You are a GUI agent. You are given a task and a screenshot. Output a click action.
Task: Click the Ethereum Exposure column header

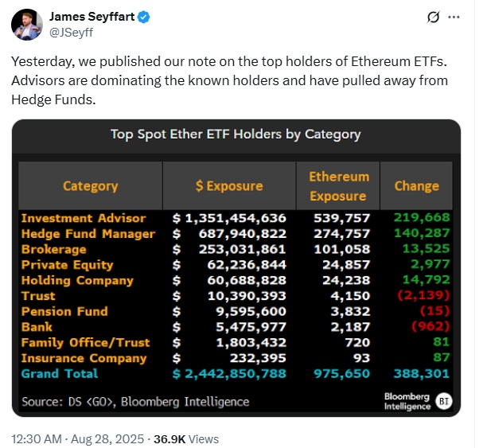point(338,185)
